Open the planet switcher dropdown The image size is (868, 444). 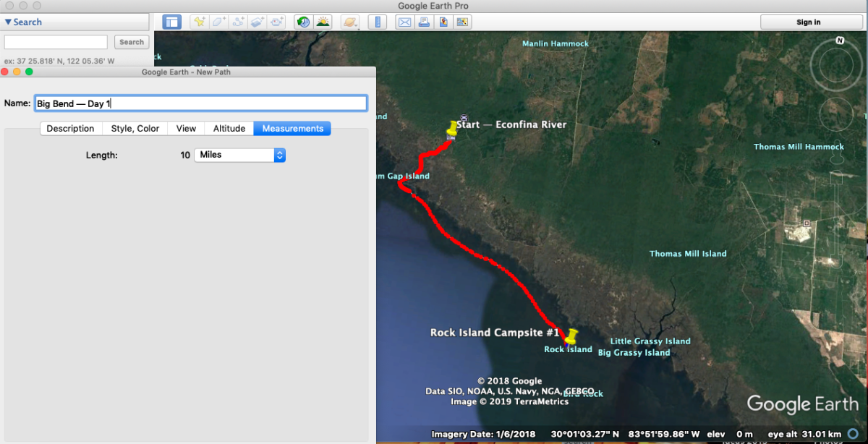[x=350, y=22]
